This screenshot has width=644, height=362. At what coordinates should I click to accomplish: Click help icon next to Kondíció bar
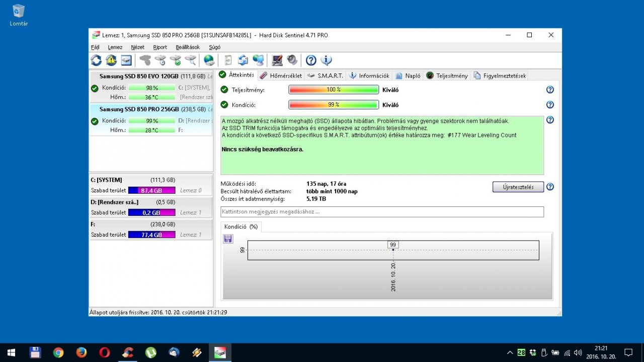(550, 105)
